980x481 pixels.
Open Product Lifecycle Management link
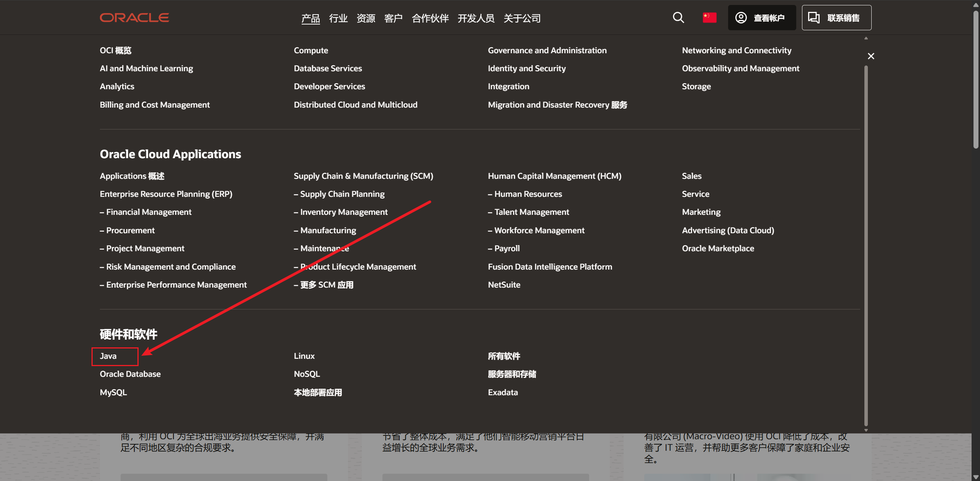point(355,267)
